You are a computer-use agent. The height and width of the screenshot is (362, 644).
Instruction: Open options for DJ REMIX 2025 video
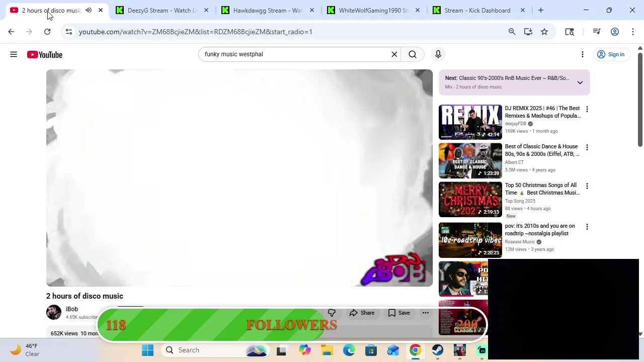point(587,109)
